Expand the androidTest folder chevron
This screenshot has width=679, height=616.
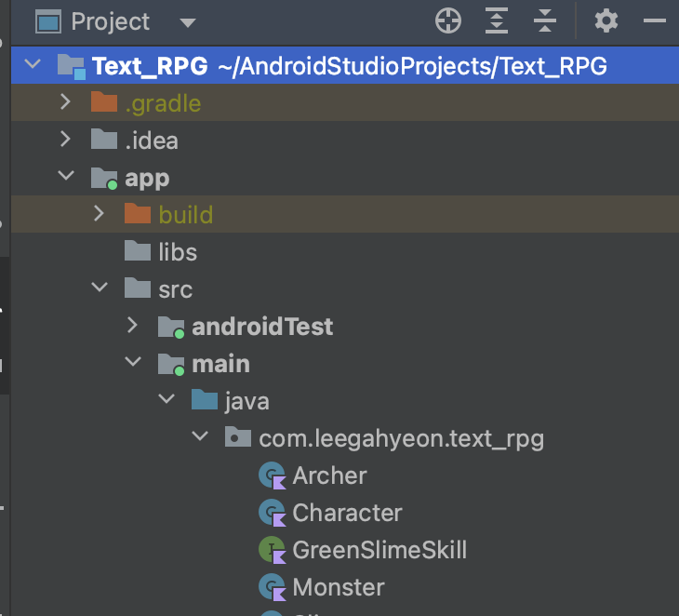132,325
